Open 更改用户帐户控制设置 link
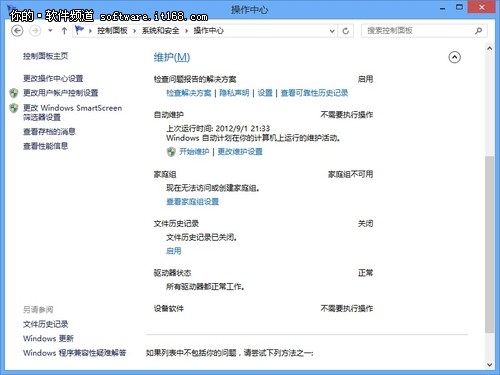The width and height of the screenshot is (500, 375). 61,93
